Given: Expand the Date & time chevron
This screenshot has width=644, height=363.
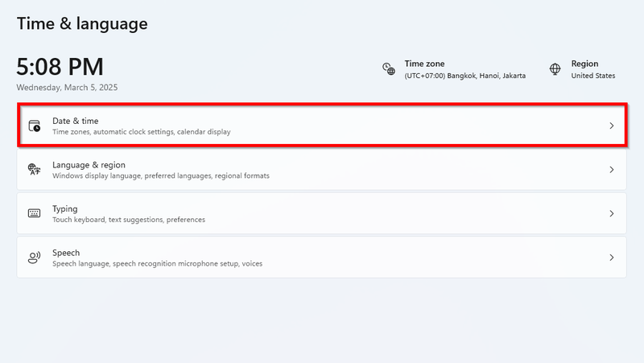Looking at the screenshot, I should (x=612, y=126).
